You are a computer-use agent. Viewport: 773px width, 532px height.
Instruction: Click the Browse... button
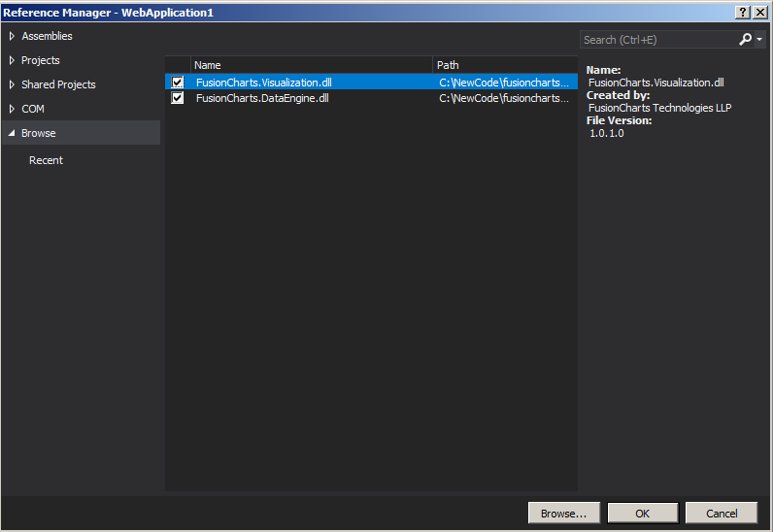563,514
